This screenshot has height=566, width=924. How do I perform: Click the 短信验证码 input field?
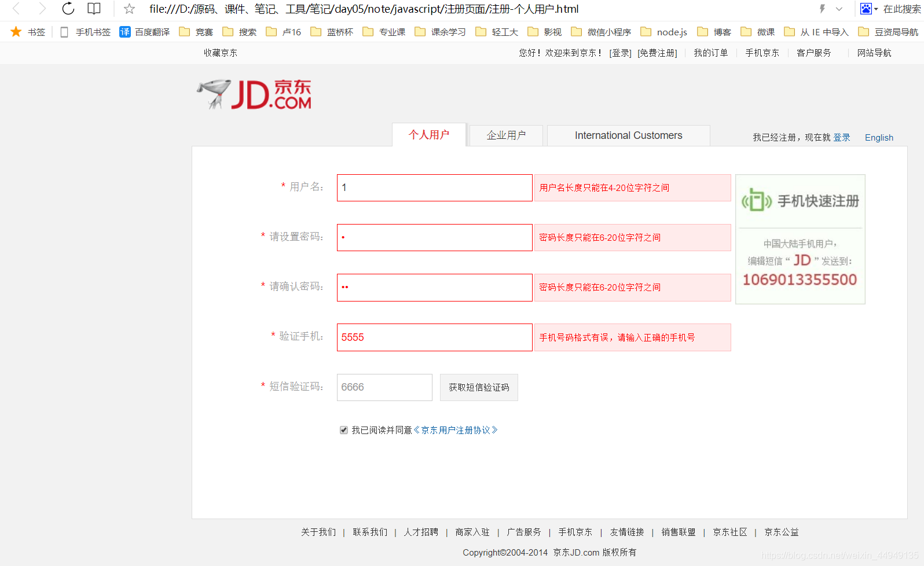(x=384, y=387)
